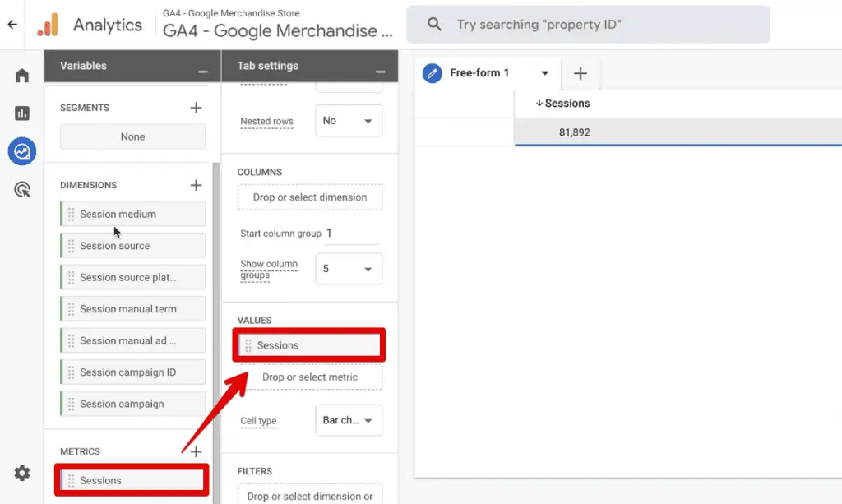Add a new dimension with the plus button

click(x=197, y=185)
